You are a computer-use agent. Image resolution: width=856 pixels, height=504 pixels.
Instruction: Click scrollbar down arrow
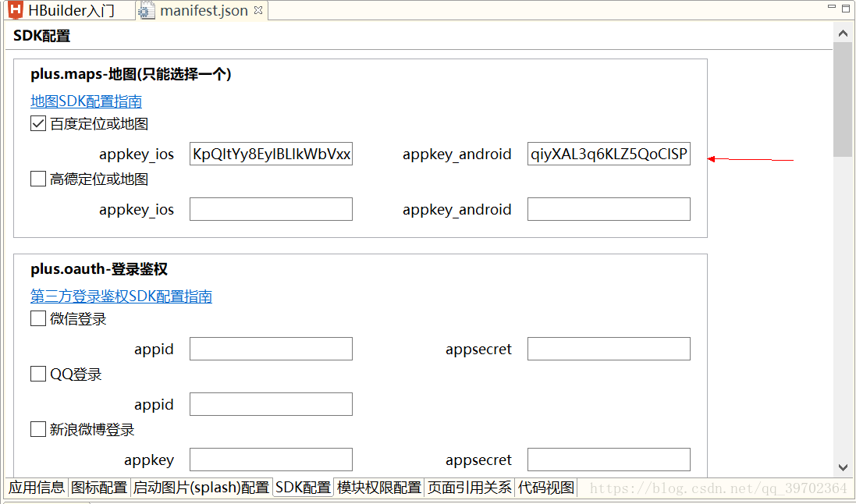point(843,467)
